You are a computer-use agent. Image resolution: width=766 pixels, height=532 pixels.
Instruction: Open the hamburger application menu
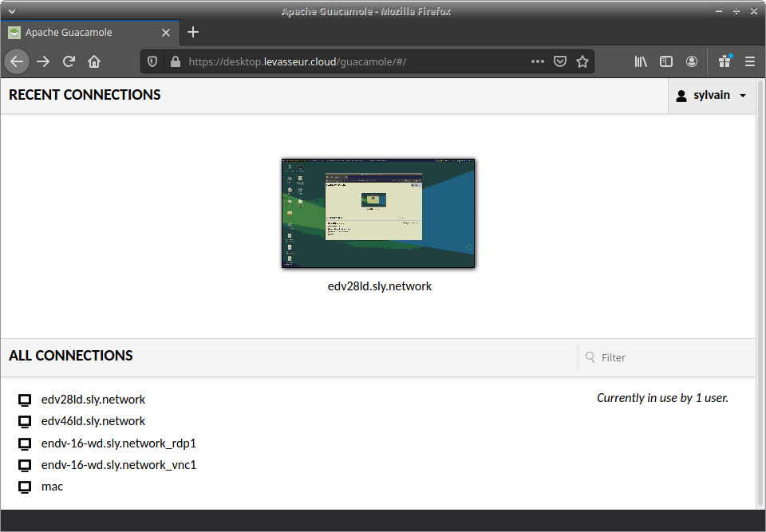coord(750,61)
